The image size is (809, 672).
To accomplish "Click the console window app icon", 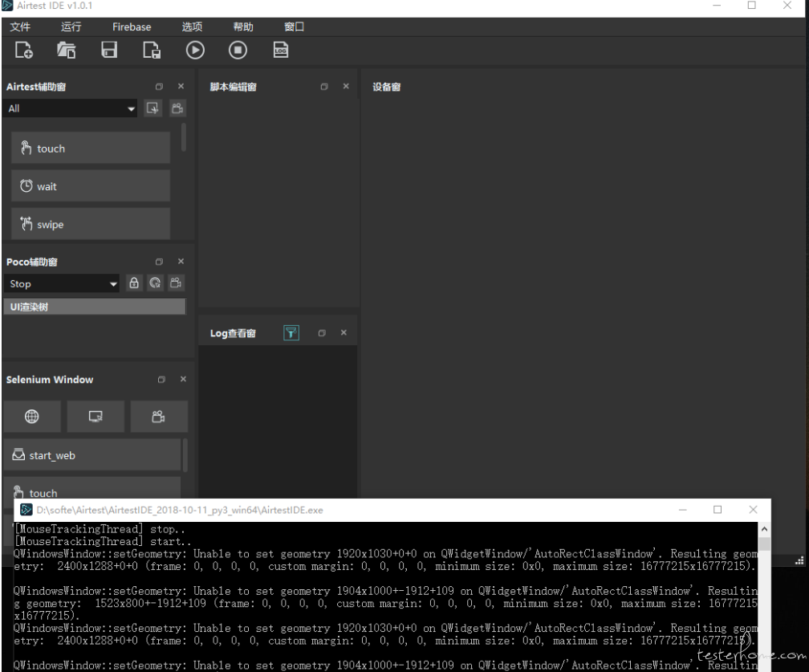I will pos(26,510).
